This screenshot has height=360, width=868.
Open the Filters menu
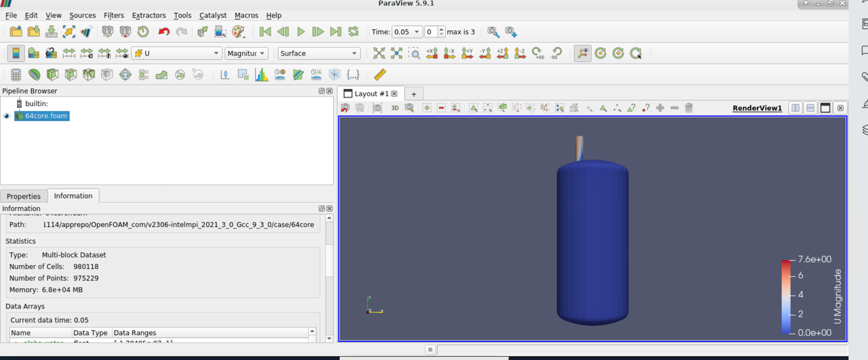pyautogui.click(x=113, y=15)
